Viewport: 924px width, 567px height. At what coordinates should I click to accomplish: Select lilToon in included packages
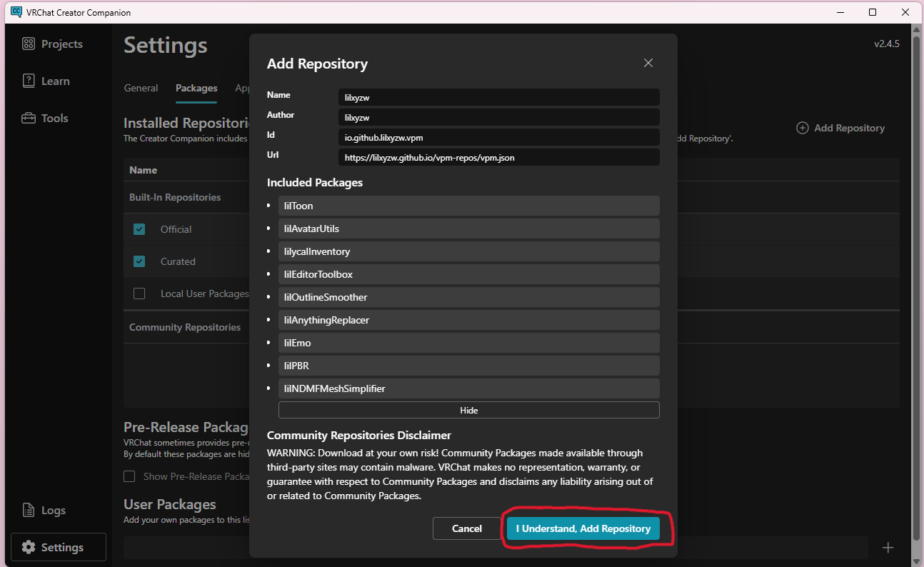tap(469, 206)
